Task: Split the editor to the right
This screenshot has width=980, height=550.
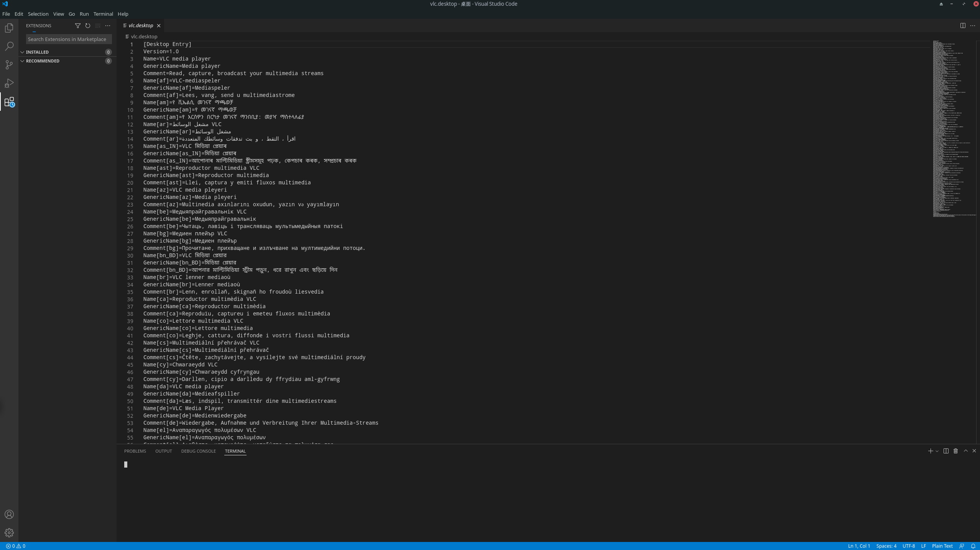Action: (963, 26)
